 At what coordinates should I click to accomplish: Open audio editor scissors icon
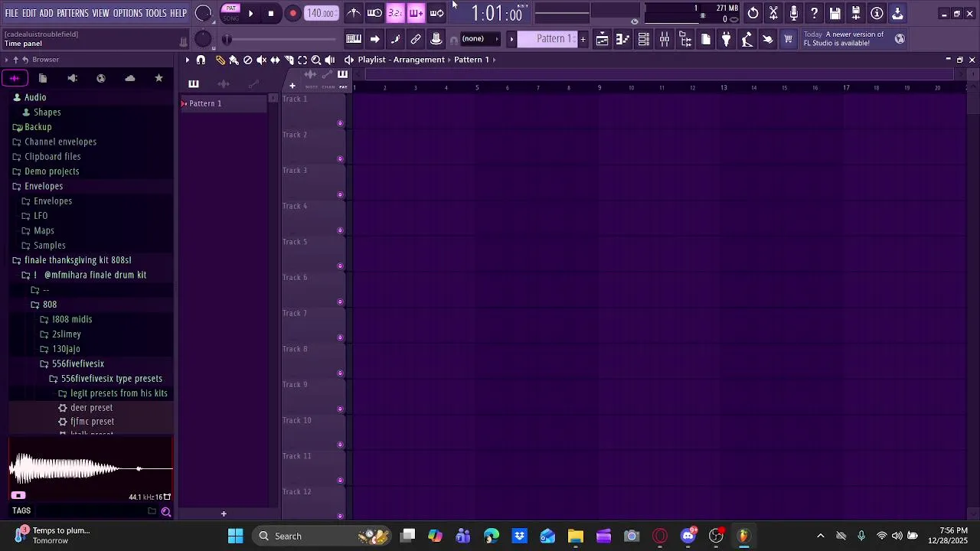pyautogui.click(x=774, y=13)
